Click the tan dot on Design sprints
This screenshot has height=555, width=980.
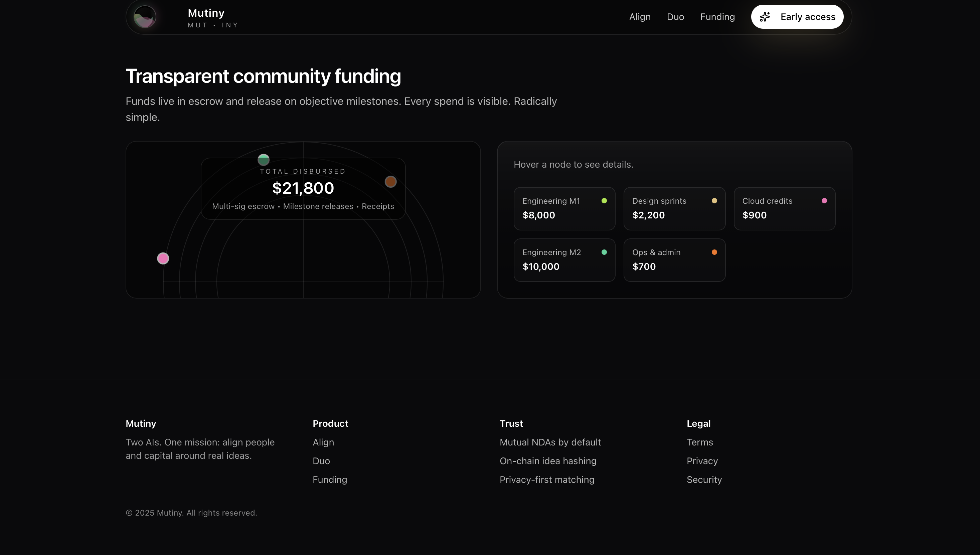[x=714, y=201]
